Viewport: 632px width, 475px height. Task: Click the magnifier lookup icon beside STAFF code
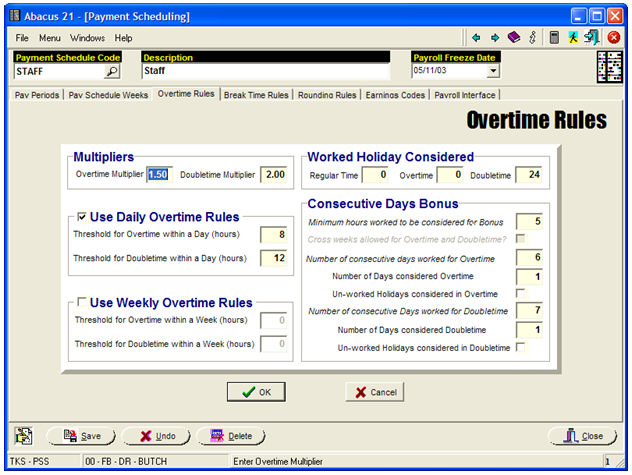pyautogui.click(x=112, y=72)
